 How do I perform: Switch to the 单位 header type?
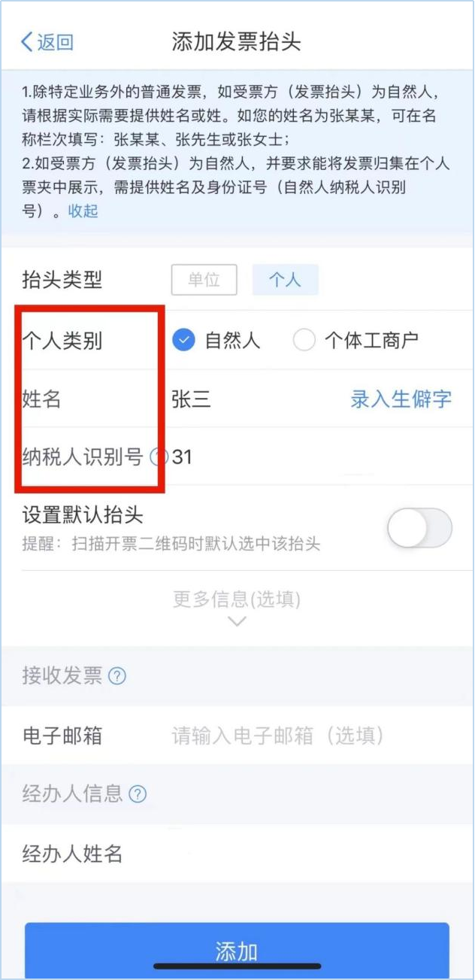(x=204, y=280)
